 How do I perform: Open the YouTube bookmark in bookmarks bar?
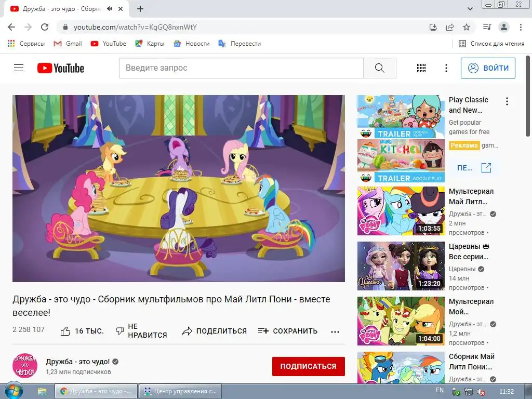[109, 44]
